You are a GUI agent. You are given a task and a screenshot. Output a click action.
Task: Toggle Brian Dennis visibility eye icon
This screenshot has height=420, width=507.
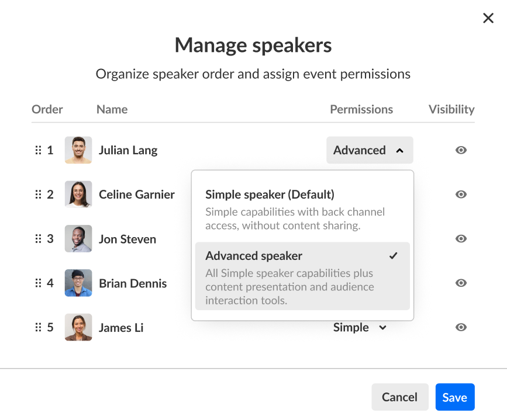point(461,283)
